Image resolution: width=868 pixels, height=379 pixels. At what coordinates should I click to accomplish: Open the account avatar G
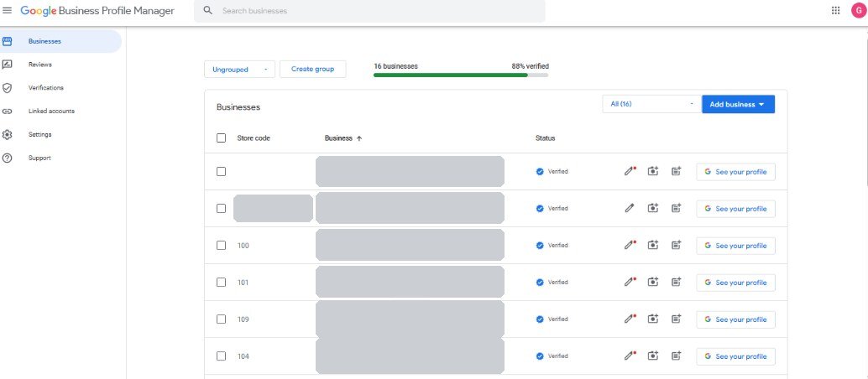(858, 11)
